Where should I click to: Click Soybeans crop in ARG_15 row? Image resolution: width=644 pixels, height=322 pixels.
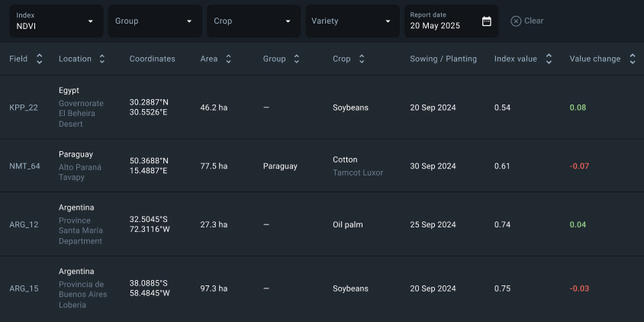pos(350,288)
